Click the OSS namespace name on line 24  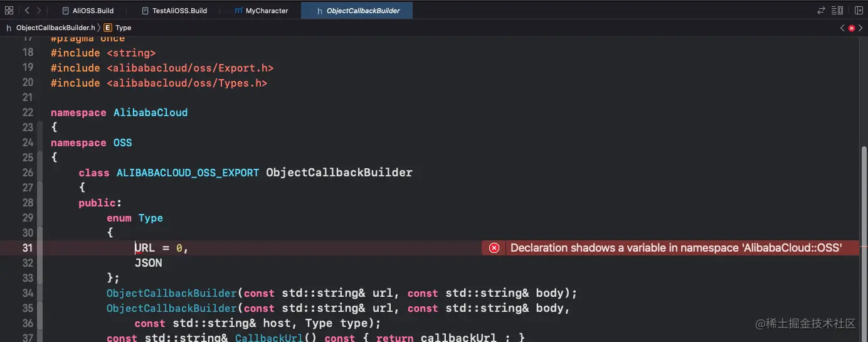point(122,142)
